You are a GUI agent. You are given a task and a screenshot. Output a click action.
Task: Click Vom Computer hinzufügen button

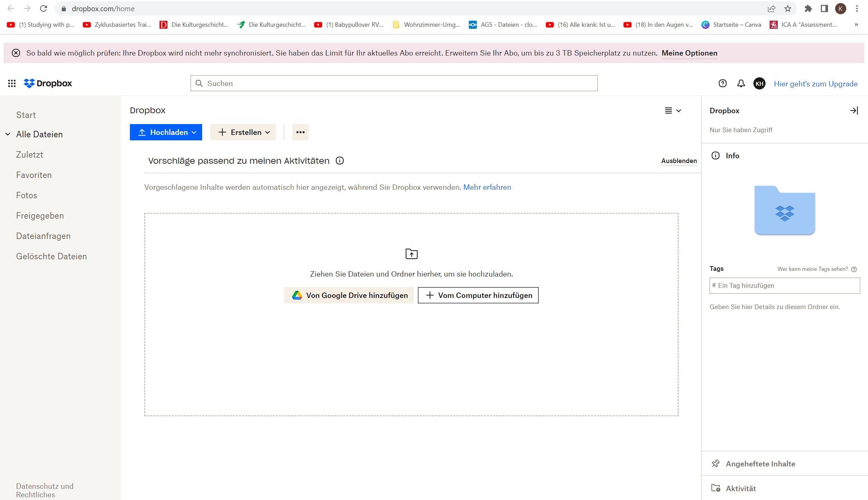pos(478,295)
